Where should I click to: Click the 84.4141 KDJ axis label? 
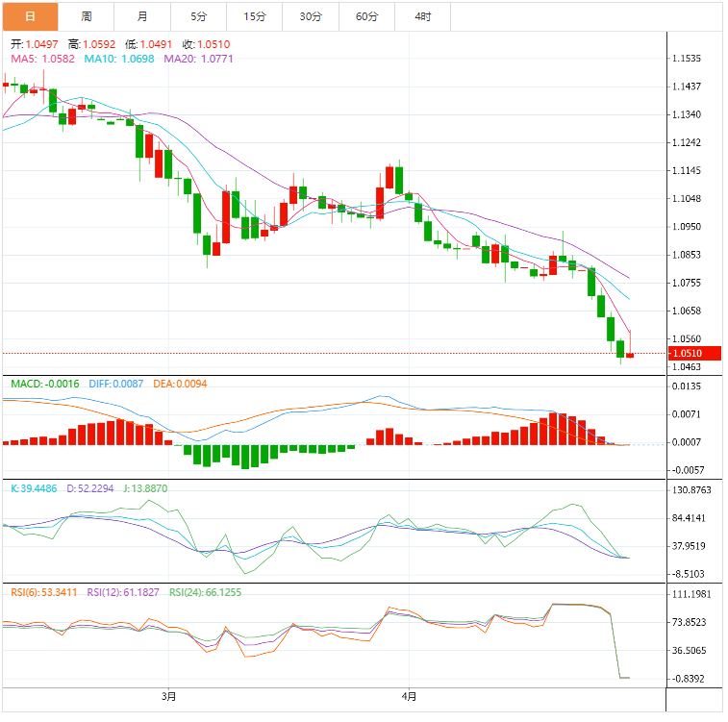[x=689, y=518]
